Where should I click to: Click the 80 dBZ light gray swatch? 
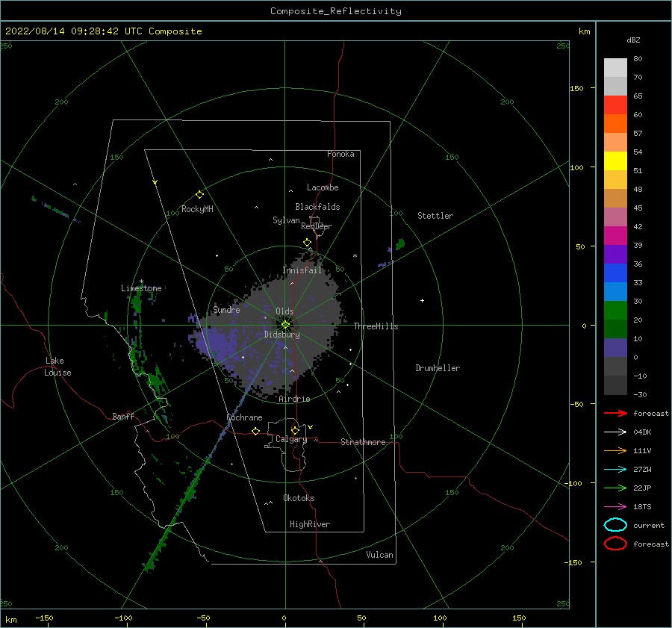point(615,67)
